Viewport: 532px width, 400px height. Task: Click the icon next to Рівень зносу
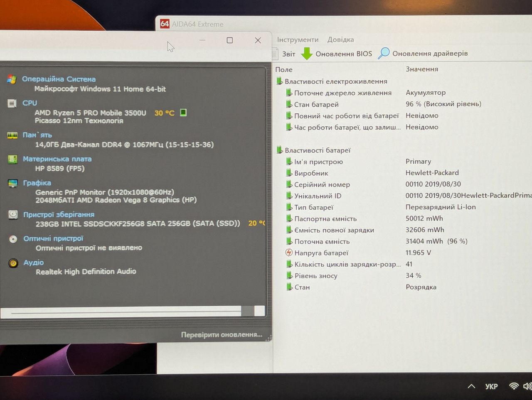click(289, 275)
